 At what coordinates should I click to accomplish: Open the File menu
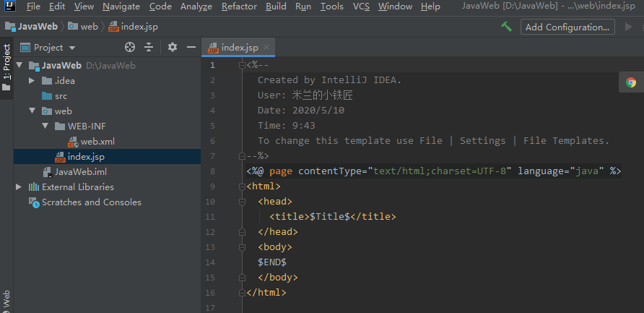33,7
